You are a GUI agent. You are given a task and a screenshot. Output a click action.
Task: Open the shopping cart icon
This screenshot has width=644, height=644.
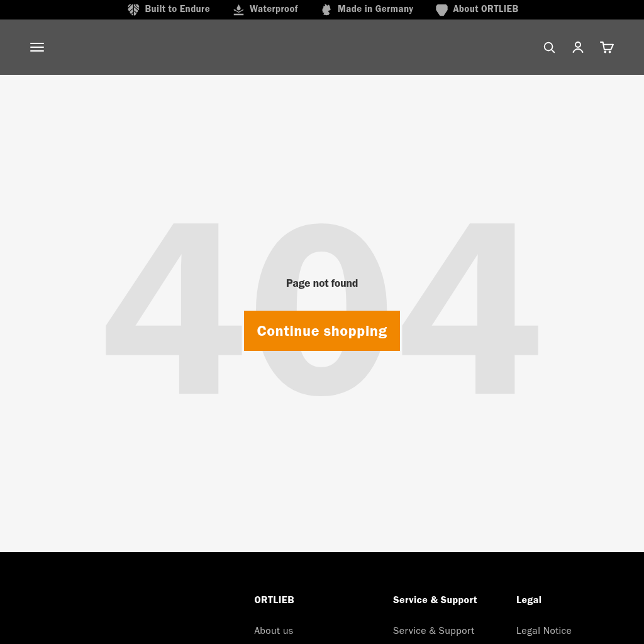pyautogui.click(x=607, y=47)
